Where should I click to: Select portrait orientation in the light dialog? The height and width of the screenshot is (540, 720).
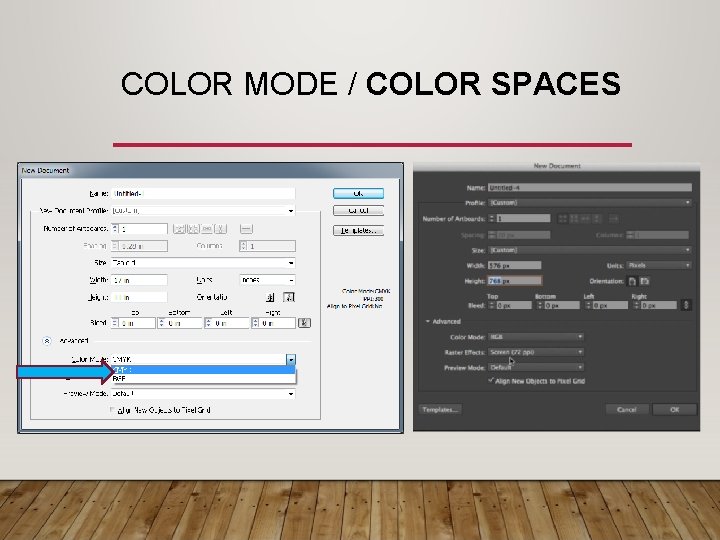pyautogui.click(x=270, y=298)
